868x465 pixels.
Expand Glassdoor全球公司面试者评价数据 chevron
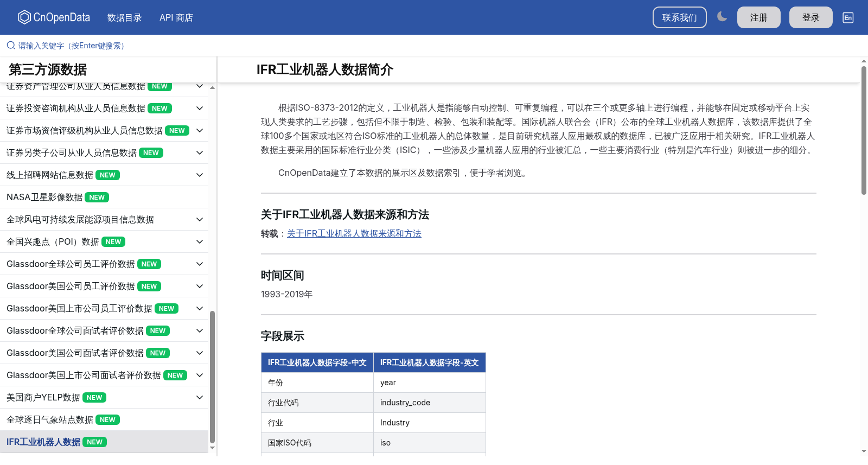point(200,330)
